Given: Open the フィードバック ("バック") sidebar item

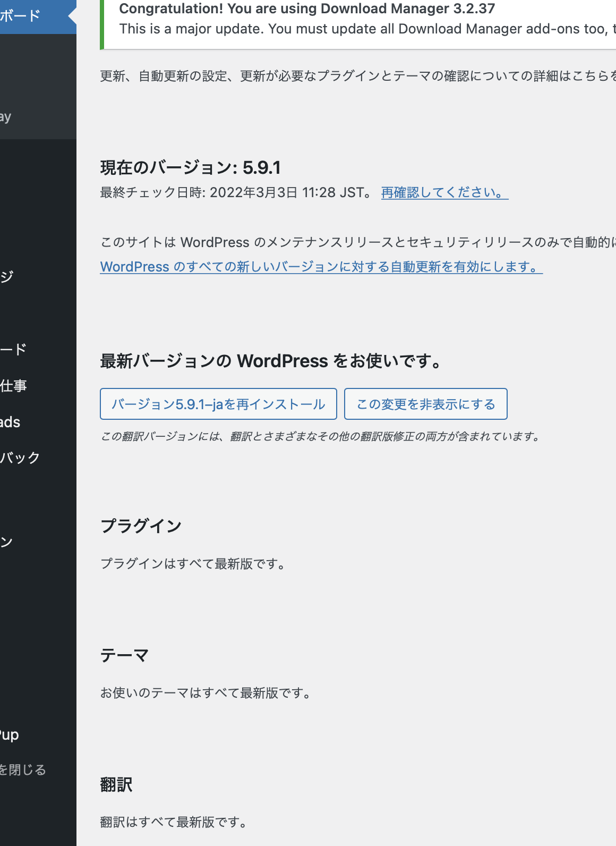Looking at the screenshot, I should click(20, 458).
